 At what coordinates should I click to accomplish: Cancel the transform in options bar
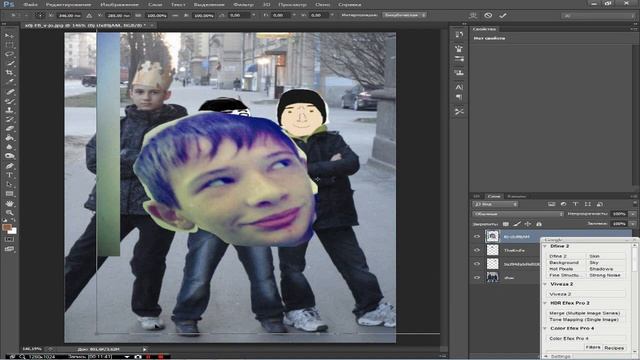point(488,16)
